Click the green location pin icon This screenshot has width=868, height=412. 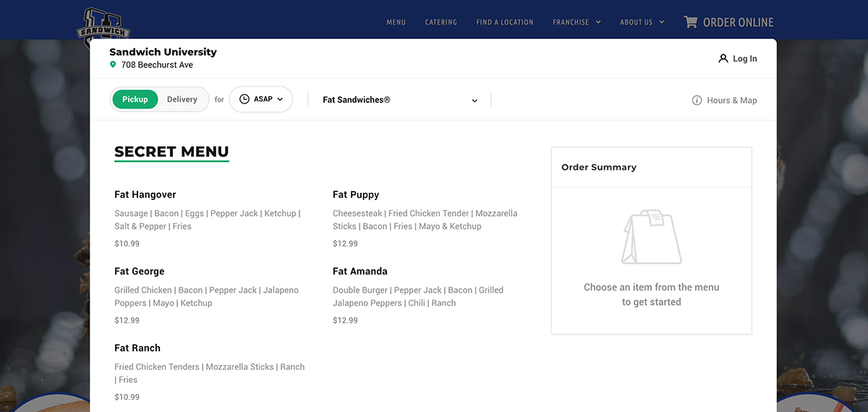pyautogui.click(x=113, y=65)
